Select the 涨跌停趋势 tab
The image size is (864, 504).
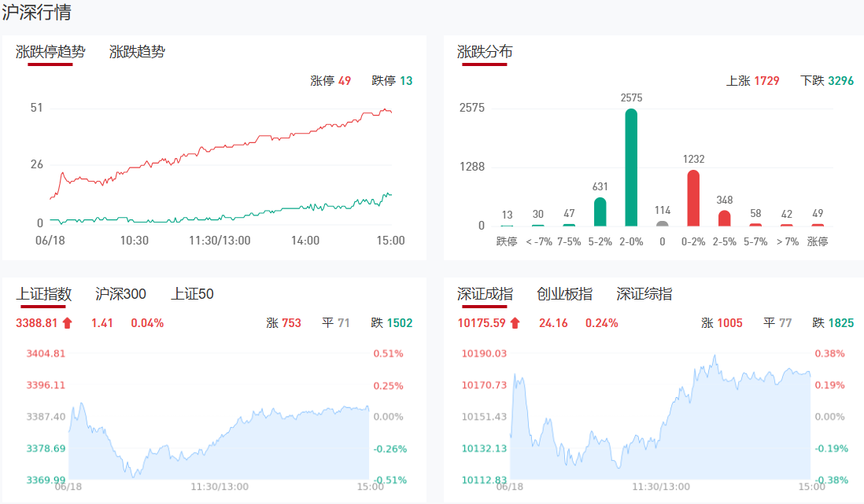50,52
